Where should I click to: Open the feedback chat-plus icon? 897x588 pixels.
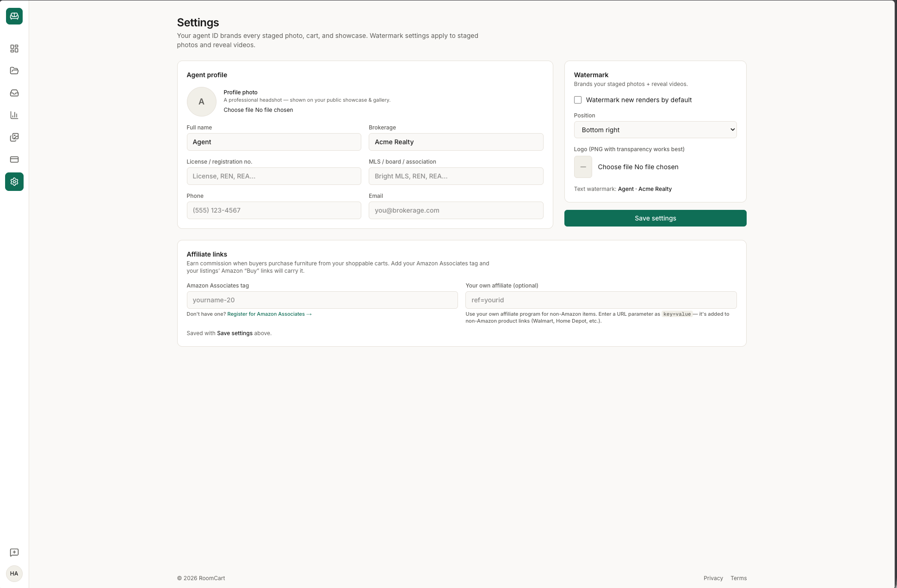tap(14, 552)
